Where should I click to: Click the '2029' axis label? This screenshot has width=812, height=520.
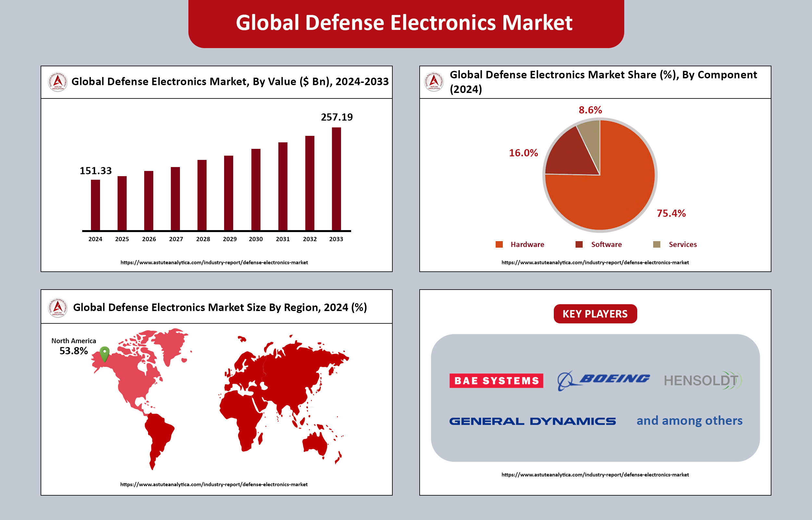pos(230,239)
